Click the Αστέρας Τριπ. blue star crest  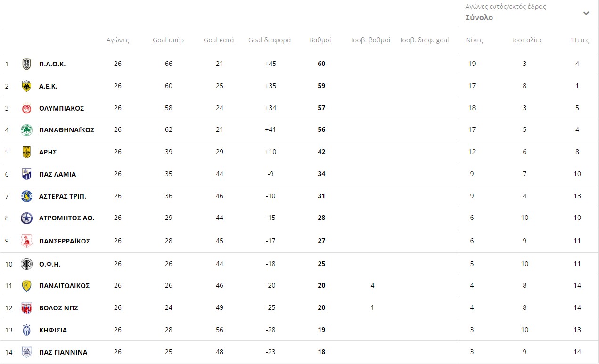pyautogui.click(x=27, y=196)
